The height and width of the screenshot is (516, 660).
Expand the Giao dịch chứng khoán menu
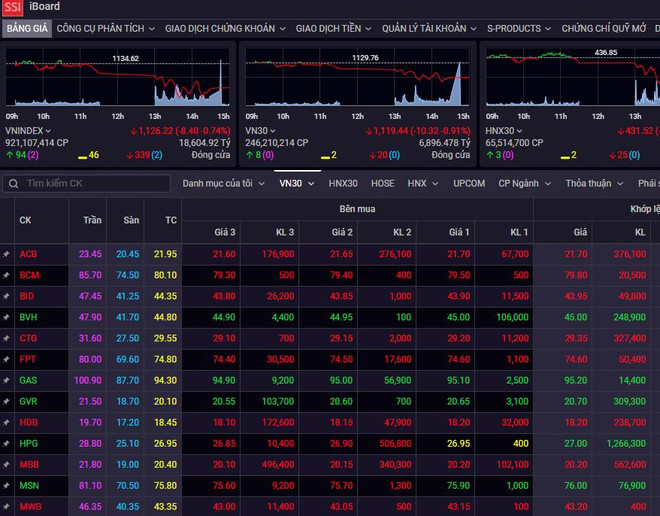(224, 29)
